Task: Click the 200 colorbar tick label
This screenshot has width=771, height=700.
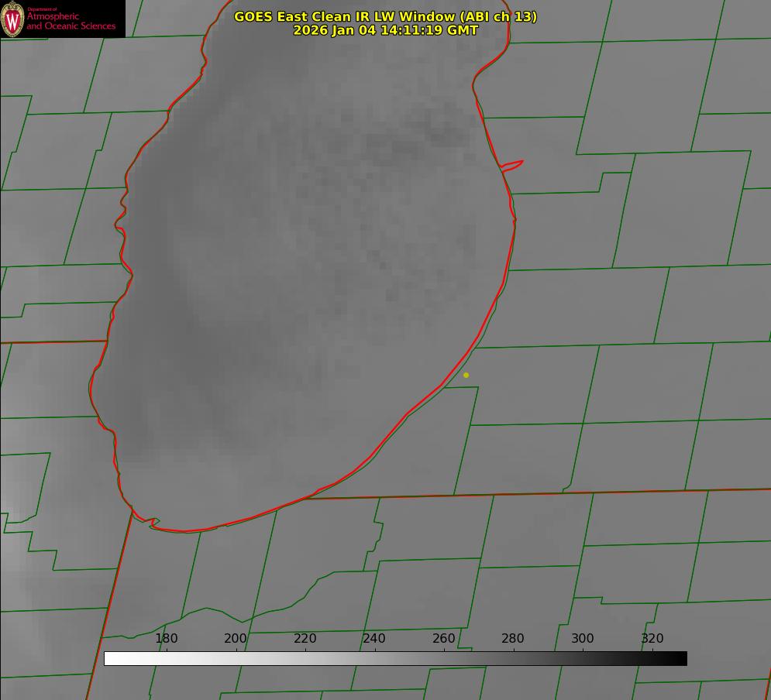Action: [x=236, y=639]
